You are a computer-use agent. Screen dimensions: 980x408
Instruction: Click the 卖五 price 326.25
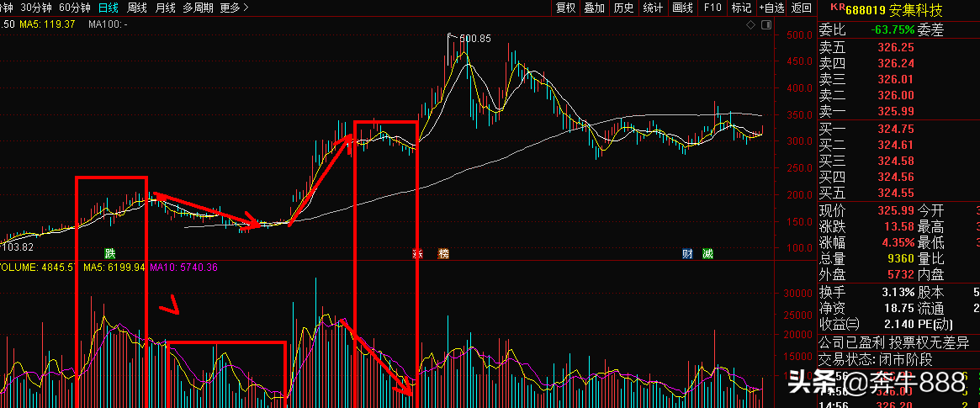(x=896, y=47)
